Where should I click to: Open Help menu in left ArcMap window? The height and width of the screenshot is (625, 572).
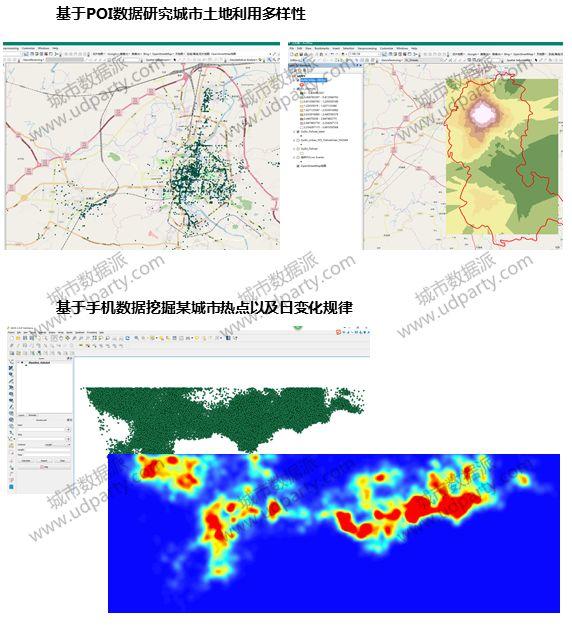(55, 48)
